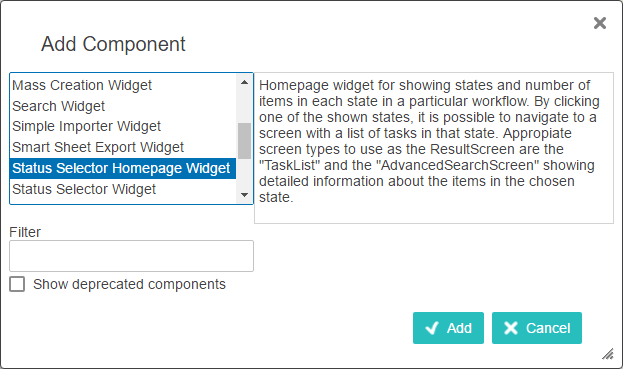The width and height of the screenshot is (623, 369).
Task: Click the Show deprecated components label
Action: [129, 284]
